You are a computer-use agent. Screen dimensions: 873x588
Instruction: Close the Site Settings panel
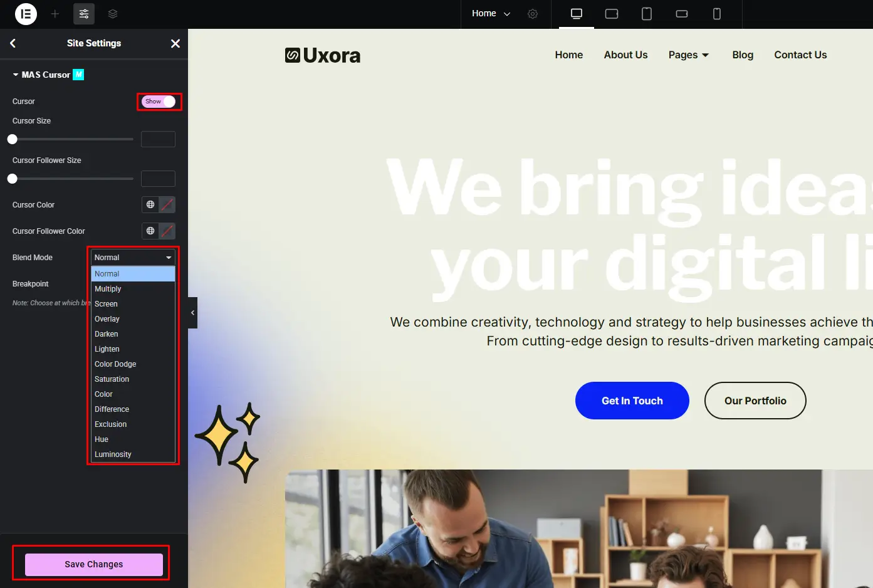(x=175, y=43)
